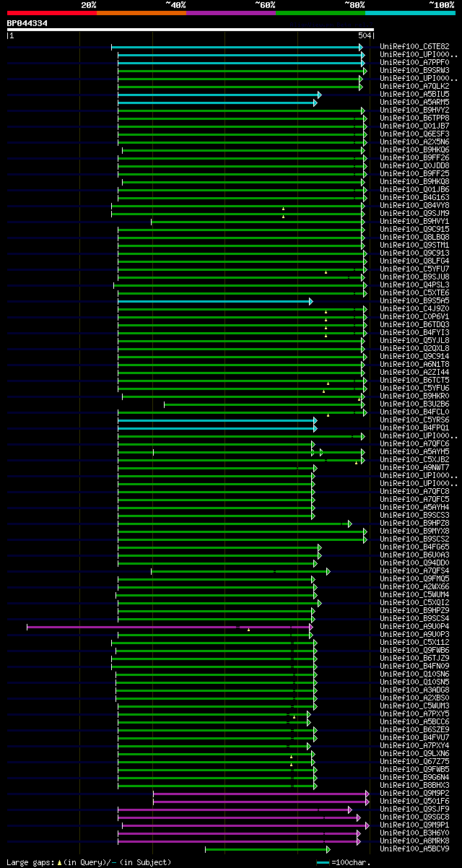The height and width of the screenshot is (868, 462).
Task: Select the UniRef100_Q94DD0 label
Action: 414,563
